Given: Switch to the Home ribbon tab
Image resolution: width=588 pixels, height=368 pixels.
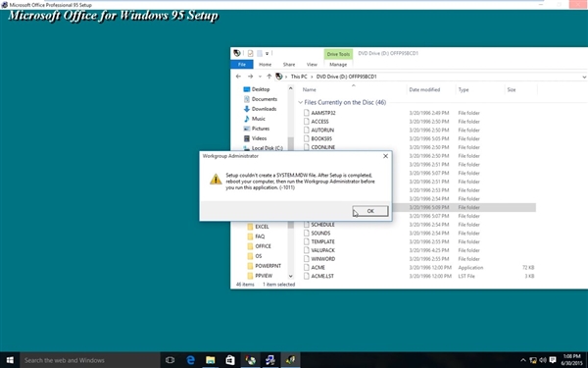Looking at the screenshot, I should click(266, 65).
